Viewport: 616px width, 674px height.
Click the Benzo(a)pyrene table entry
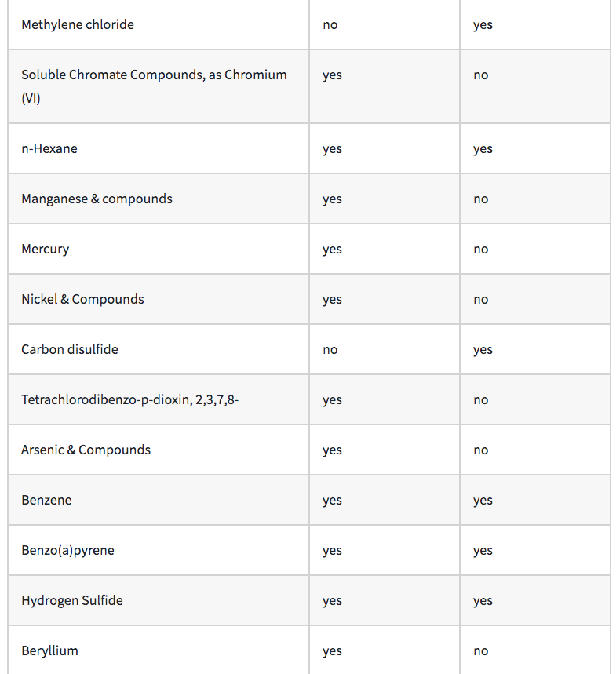pyautogui.click(x=67, y=550)
